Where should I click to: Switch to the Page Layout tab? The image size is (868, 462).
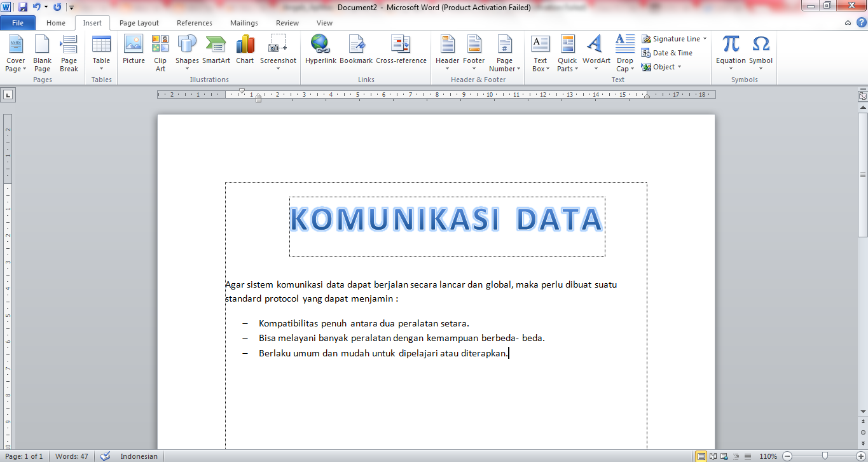point(139,23)
